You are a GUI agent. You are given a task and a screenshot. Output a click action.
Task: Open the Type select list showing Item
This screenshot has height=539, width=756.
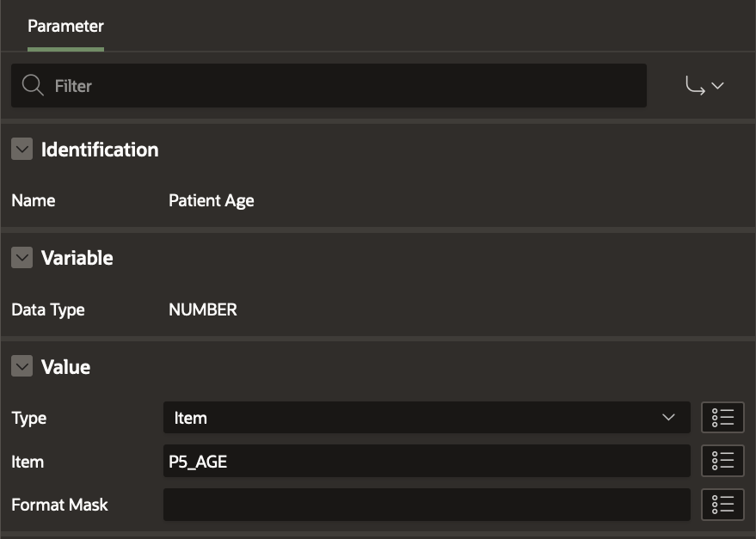coord(426,419)
